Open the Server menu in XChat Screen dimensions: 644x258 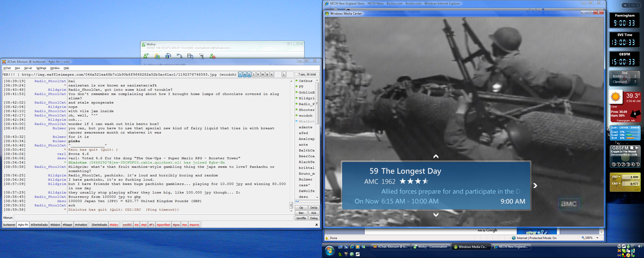pos(28,68)
